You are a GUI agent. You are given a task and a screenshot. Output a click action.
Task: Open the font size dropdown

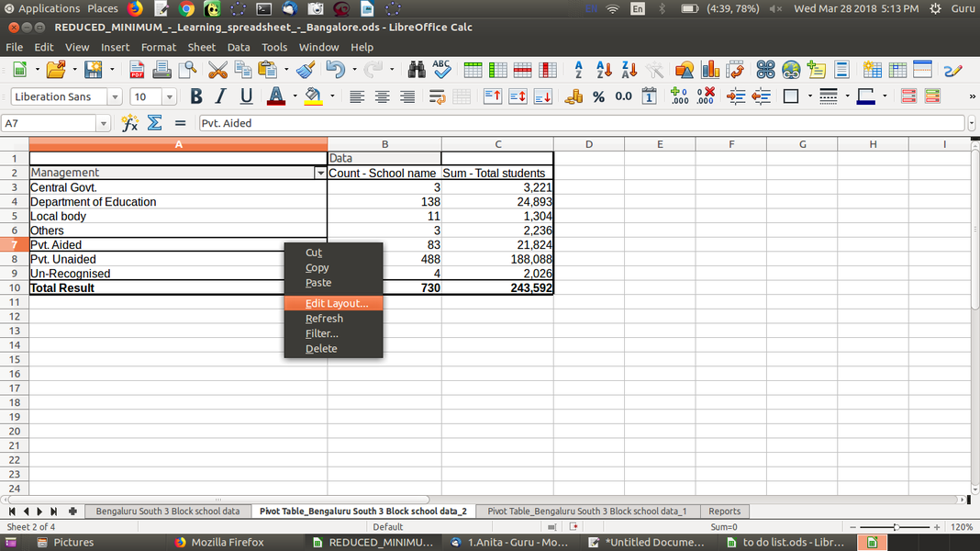(x=169, y=96)
